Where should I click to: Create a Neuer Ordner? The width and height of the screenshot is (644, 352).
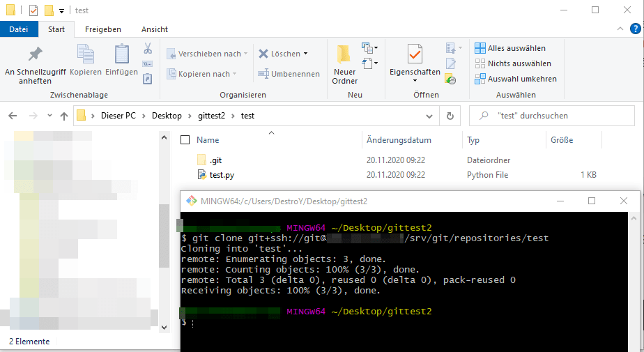(344, 65)
